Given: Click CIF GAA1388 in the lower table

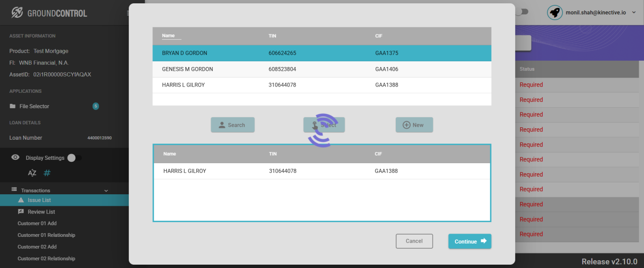Looking at the screenshot, I should tap(386, 171).
